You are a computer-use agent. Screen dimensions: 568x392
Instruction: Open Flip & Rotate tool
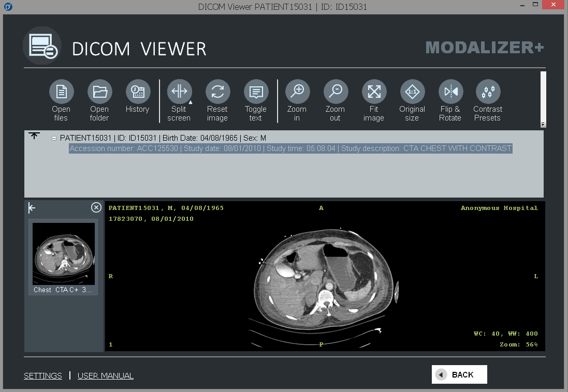click(450, 93)
